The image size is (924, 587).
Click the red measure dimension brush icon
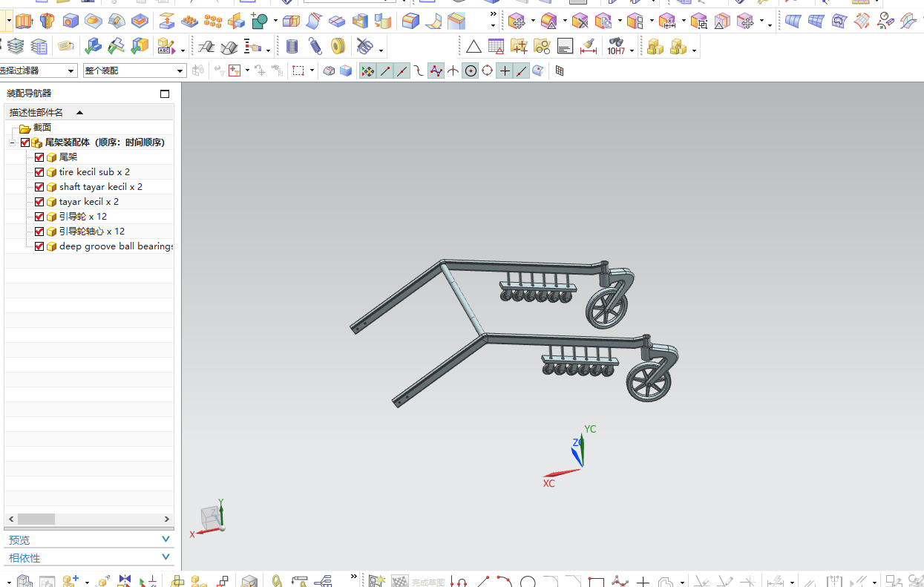pyautogui.click(x=589, y=47)
